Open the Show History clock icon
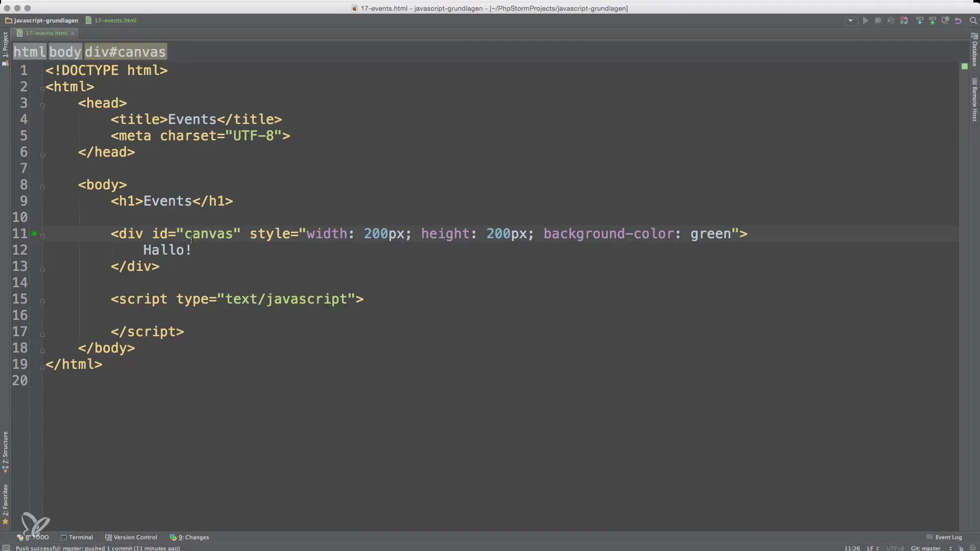Screen dimensions: 980x551 pyautogui.click(x=945, y=21)
